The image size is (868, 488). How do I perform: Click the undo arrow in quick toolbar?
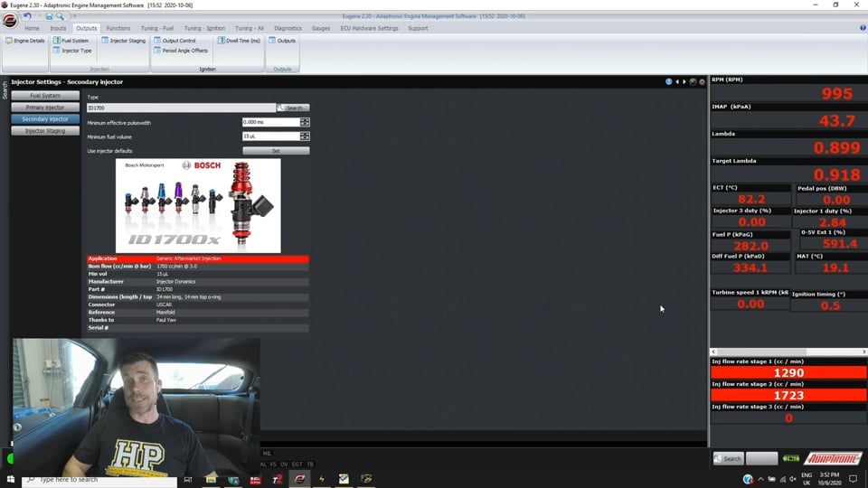point(27,16)
